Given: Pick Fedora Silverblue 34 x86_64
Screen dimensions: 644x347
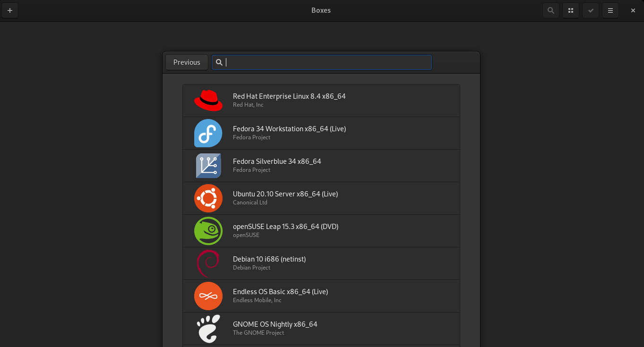Looking at the screenshot, I should 321,166.
